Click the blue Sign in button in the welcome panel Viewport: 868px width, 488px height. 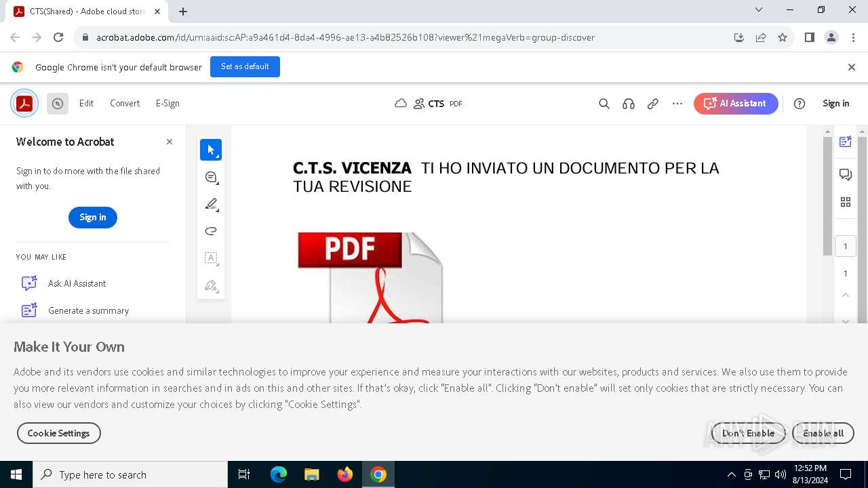coord(93,218)
